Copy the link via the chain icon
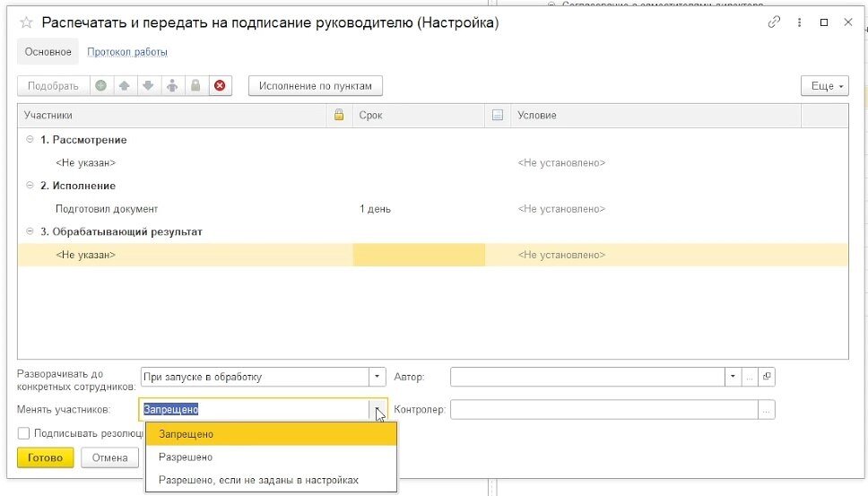This screenshot has height=496, width=868. tap(774, 22)
